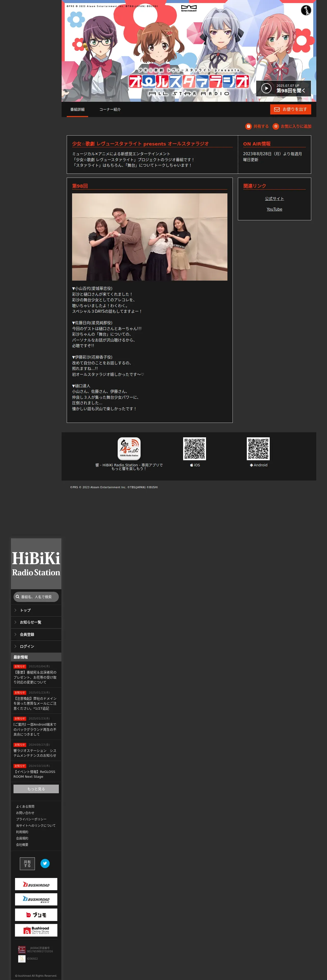The image size is (327, 980).
Task: Click the お便りを出す button
Action: tap(291, 109)
